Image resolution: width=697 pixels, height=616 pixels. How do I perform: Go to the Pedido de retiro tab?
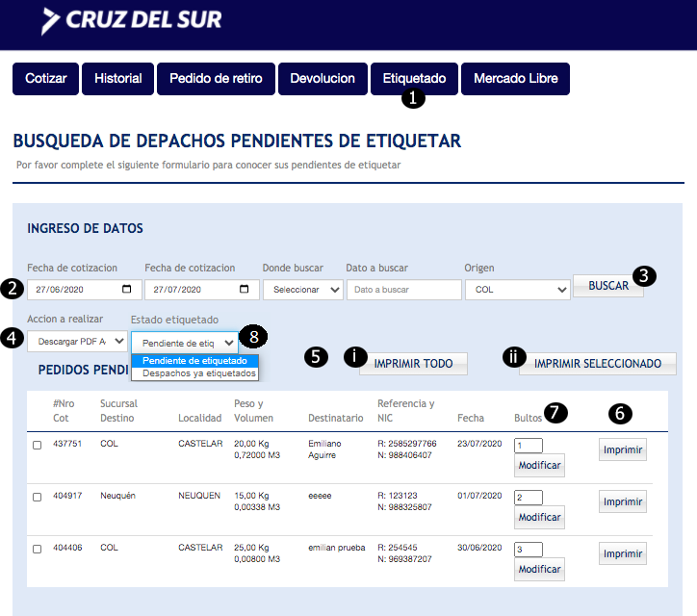216,79
